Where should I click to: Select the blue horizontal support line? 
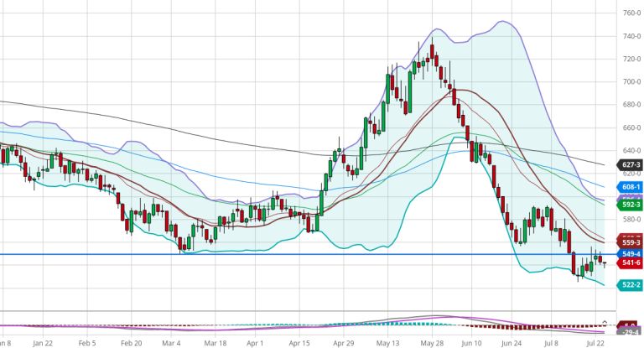coord(252,253)
